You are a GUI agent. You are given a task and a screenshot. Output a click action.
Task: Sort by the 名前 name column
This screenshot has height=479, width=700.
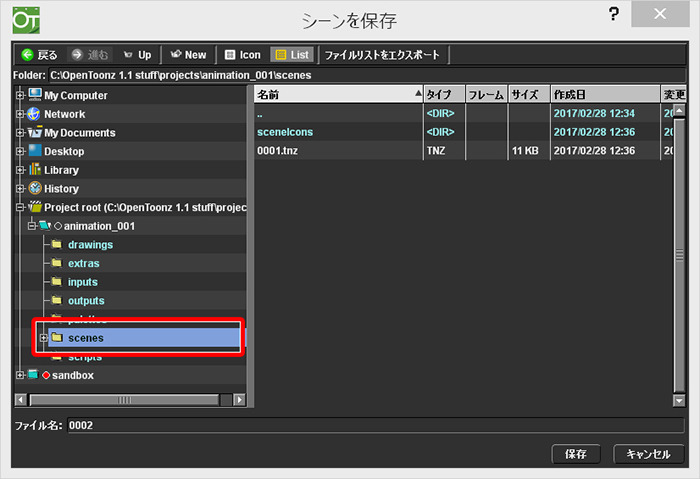point(338,94)
